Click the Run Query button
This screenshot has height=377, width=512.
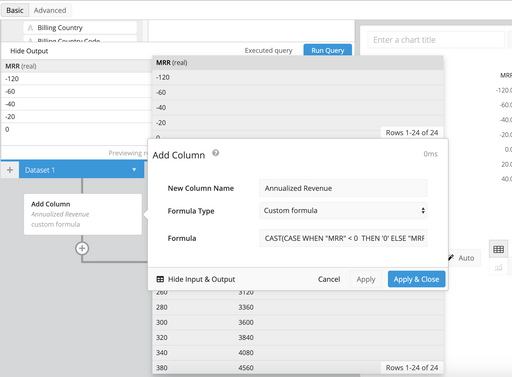[328, 50]
